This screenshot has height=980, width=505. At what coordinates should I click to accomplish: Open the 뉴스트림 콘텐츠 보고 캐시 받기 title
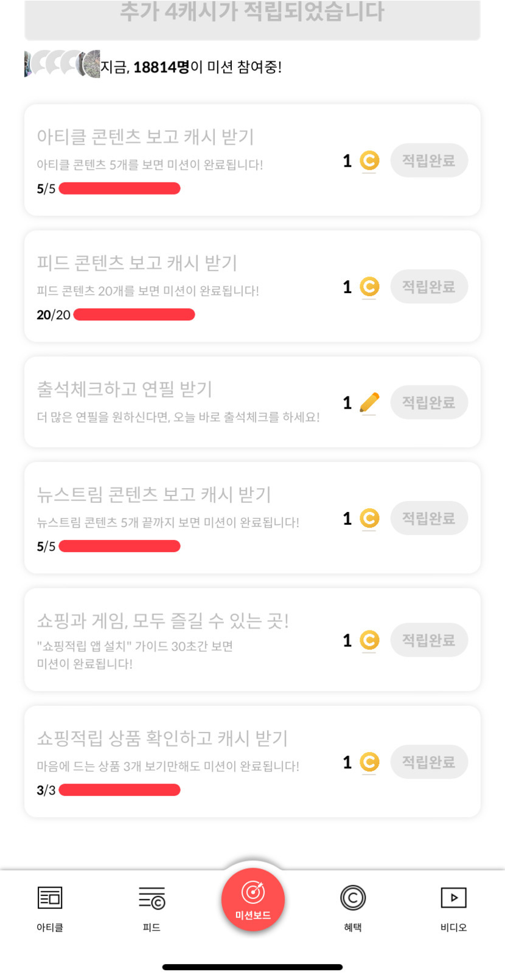click(154, 494)
